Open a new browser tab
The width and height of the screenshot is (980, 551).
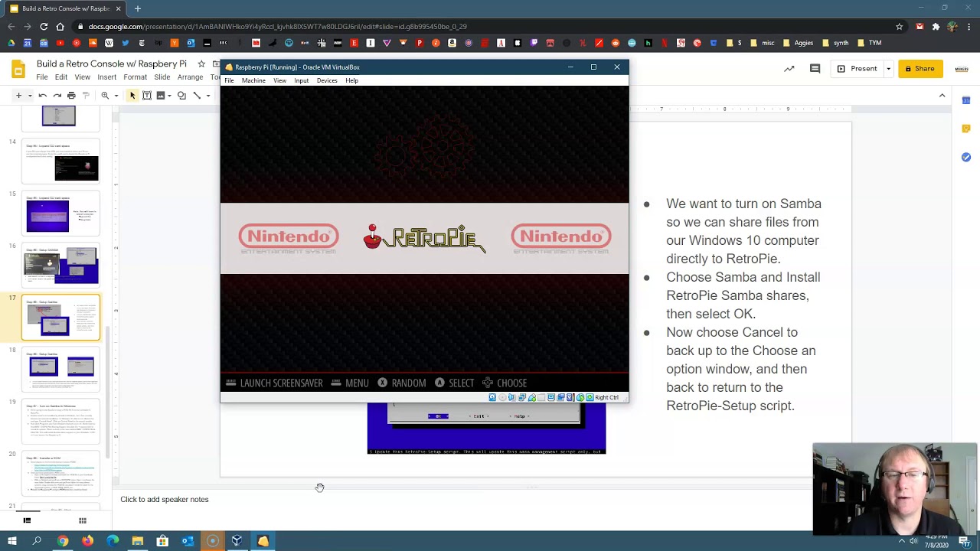pos(138,8)
